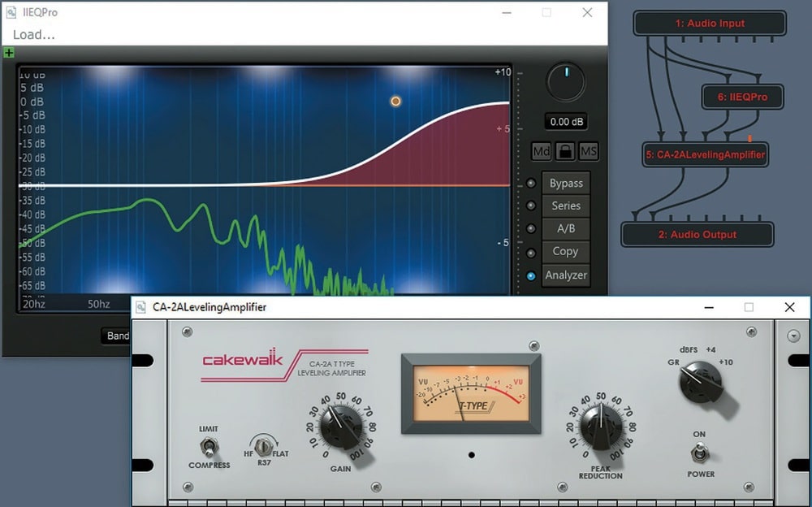Click the PEAK REDUCTION knob
Screen dimensions: 812x507
(x=601, y=427)
